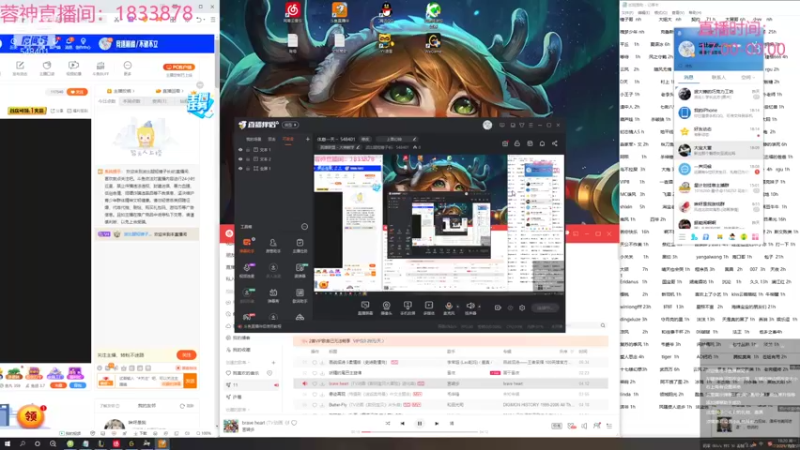800x450 pixels.
Task: Click the orange PC client button on webpage
Action: (179, 67)
